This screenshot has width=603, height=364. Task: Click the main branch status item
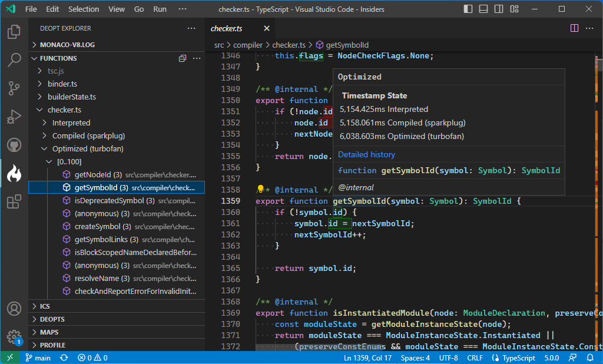click(38, 358)
